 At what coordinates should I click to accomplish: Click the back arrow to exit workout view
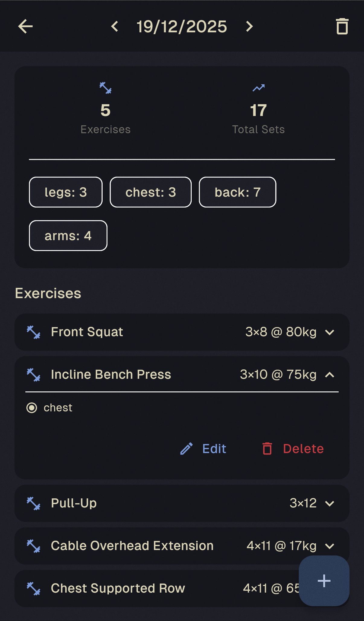click(x=26, y=27)
